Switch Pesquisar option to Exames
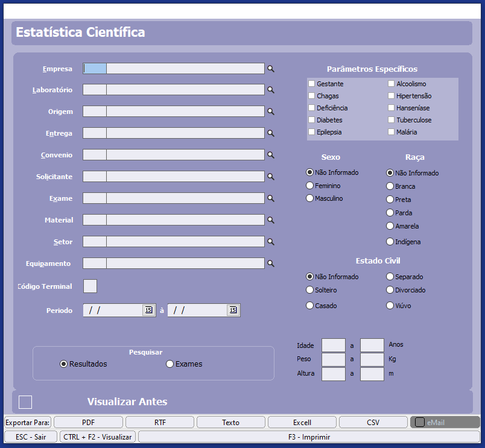Screen dimensions: 485x448 (x=170, y=364)
